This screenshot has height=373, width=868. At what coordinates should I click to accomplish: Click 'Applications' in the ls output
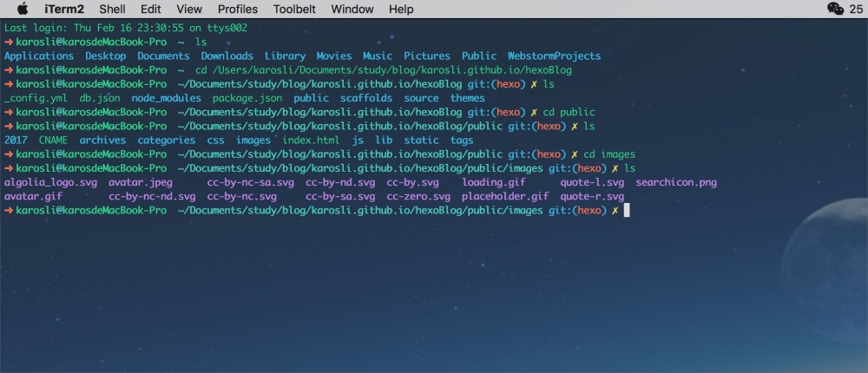(x=39, y=56)
